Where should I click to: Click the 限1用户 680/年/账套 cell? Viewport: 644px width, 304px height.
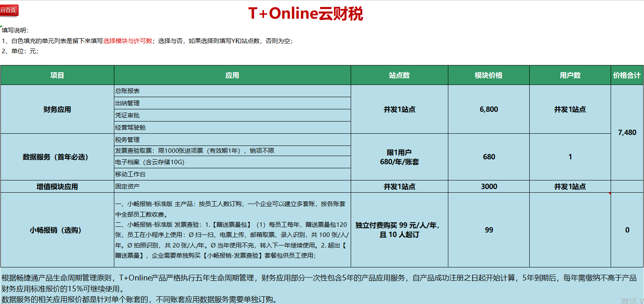[399, 157]
